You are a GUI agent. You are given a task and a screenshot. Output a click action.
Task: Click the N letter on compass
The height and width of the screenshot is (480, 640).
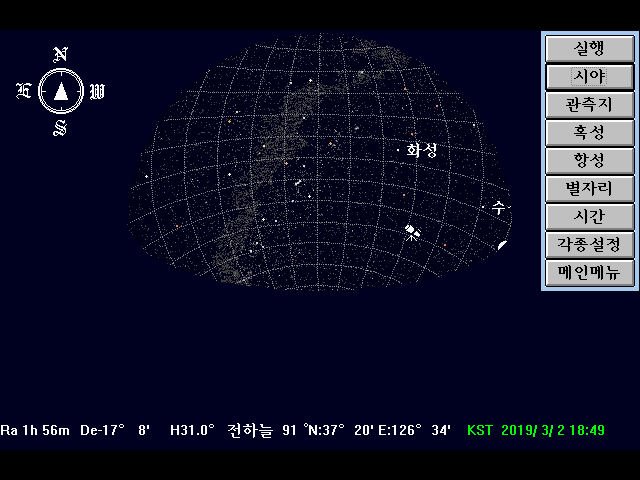pos(61,55)
